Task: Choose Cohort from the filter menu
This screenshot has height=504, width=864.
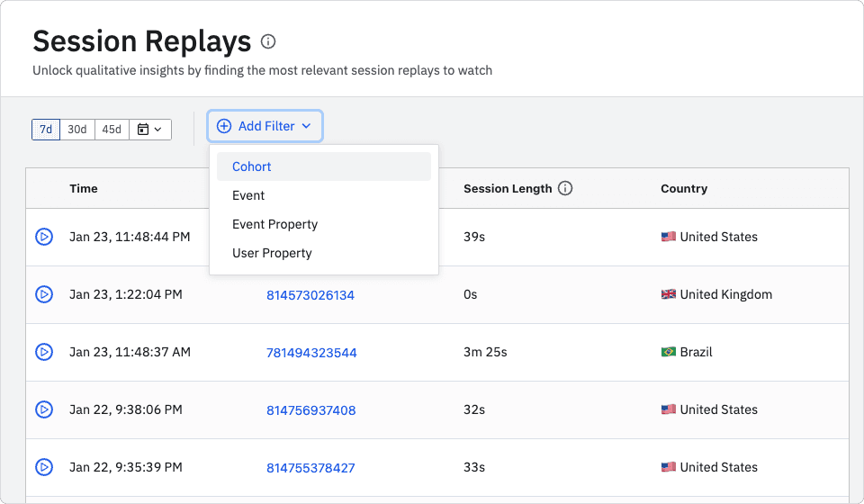Action: coord(252,166)
